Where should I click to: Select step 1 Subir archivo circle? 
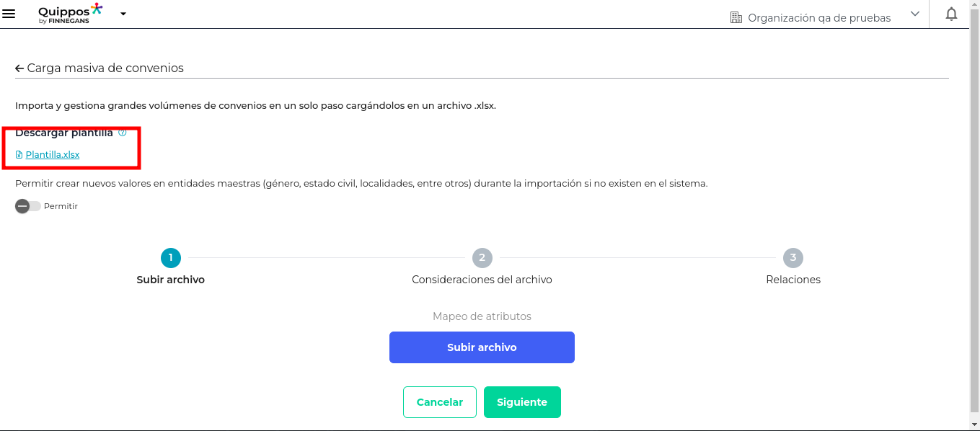tap(171, 257)
